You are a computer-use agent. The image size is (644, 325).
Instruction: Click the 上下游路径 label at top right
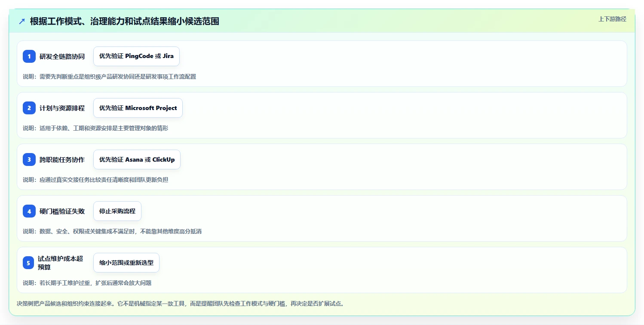click(x=613, y=19)
